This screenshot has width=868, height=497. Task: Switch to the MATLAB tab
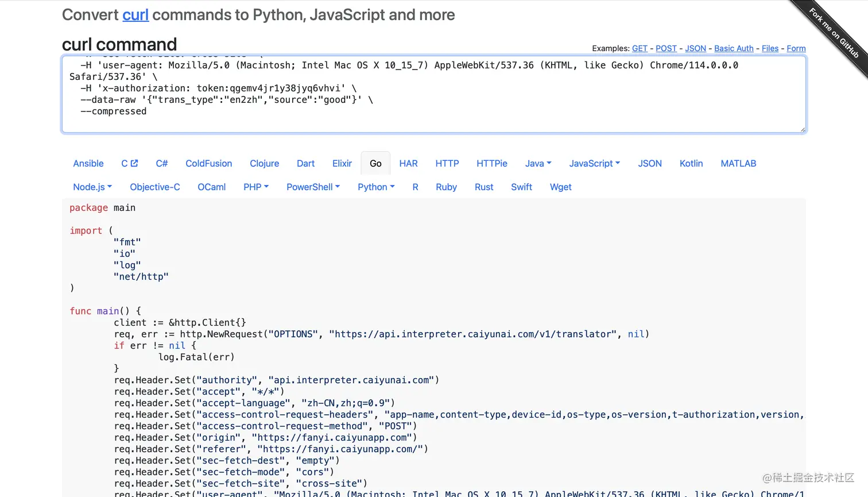click(x=738, y=163)
